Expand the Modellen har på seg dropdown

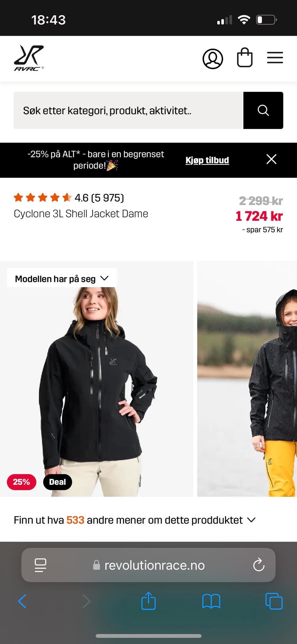coord(62,278)
